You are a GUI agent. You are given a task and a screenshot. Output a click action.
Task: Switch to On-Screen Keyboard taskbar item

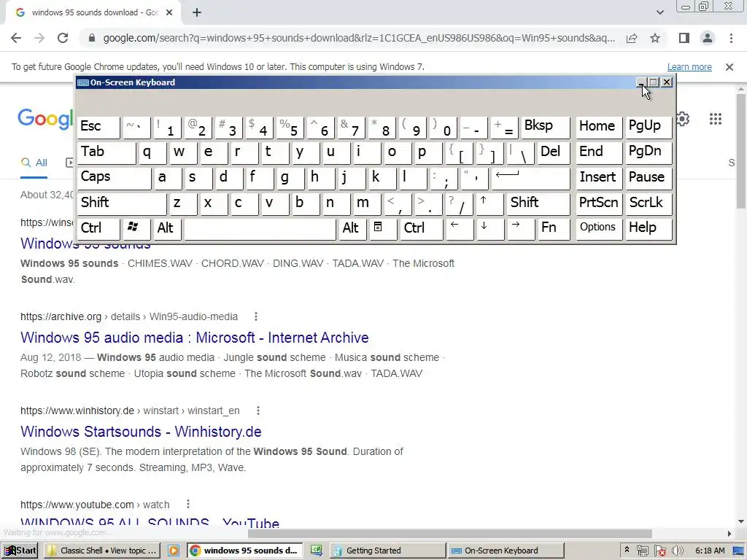pyautogui.click(x=506, y=551)
